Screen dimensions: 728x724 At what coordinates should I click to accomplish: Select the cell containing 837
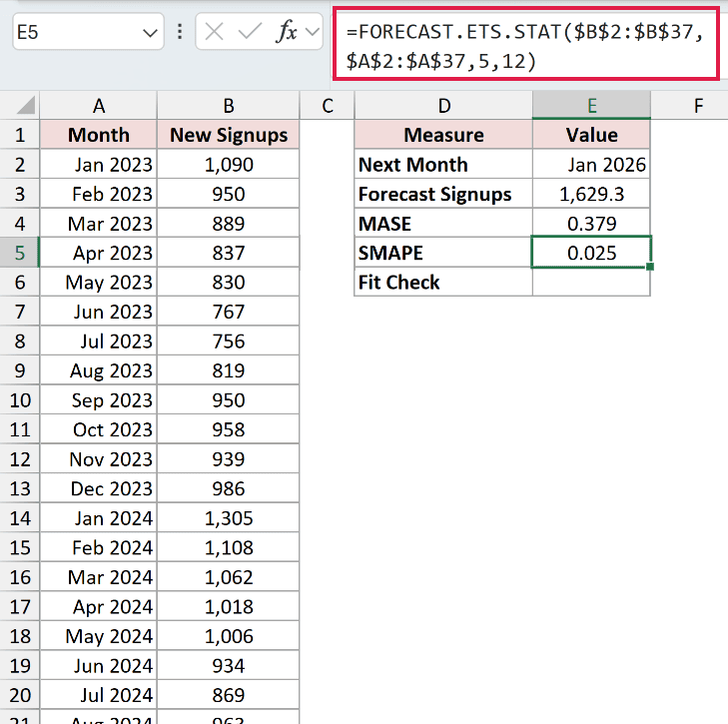[229, 253]
